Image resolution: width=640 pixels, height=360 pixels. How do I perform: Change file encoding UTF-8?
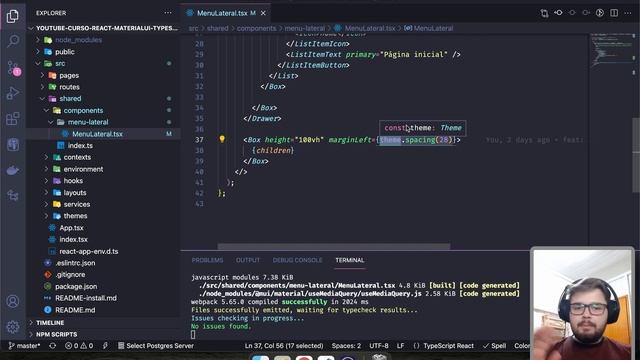click(x=379, y=346)
